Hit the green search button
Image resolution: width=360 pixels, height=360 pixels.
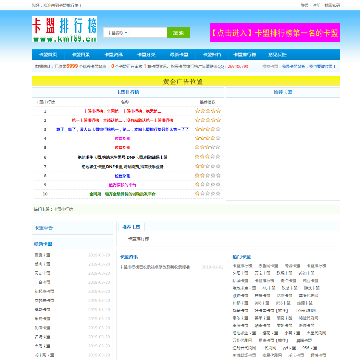click(x=178, y=33)
